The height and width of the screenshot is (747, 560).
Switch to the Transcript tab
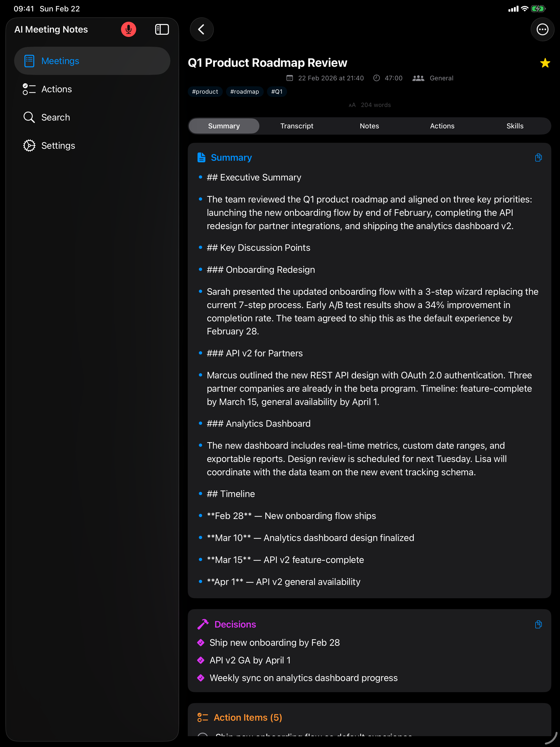click(297, 126)
